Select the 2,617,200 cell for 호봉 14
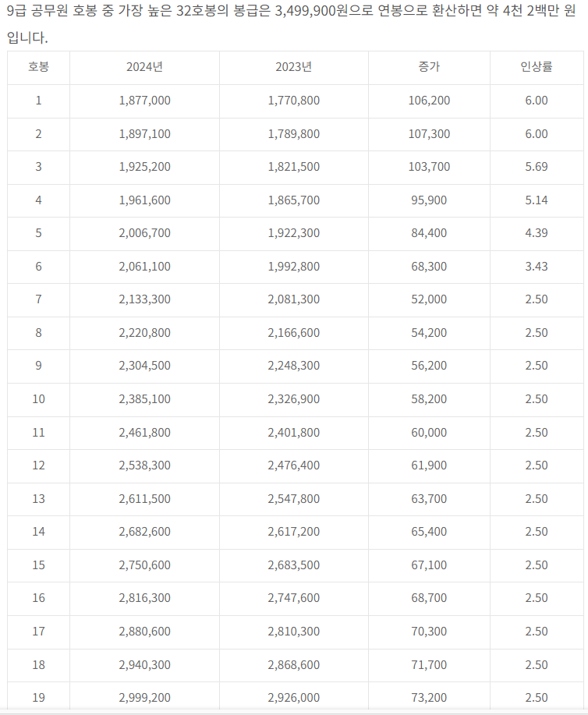588x715 pixels. [293, 532]
